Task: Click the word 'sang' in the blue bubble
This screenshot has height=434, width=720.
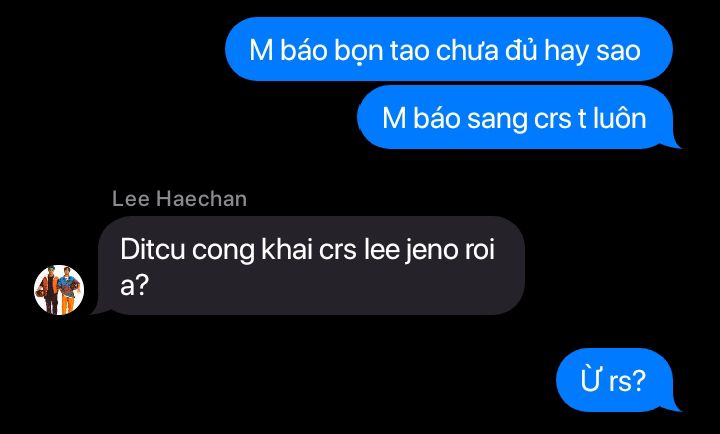Action: (497, 119)
